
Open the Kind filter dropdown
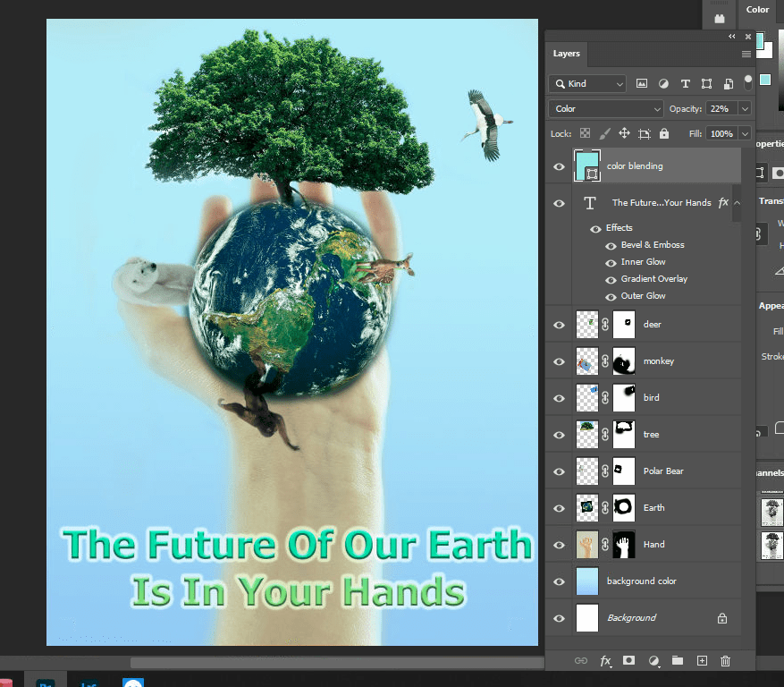click(x=588, y=84)
